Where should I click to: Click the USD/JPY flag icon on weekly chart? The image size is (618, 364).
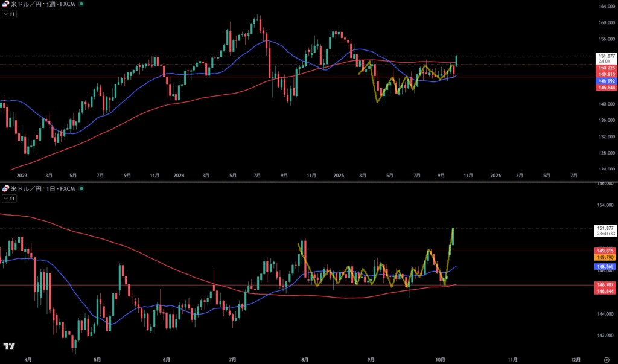click(5, 4)
